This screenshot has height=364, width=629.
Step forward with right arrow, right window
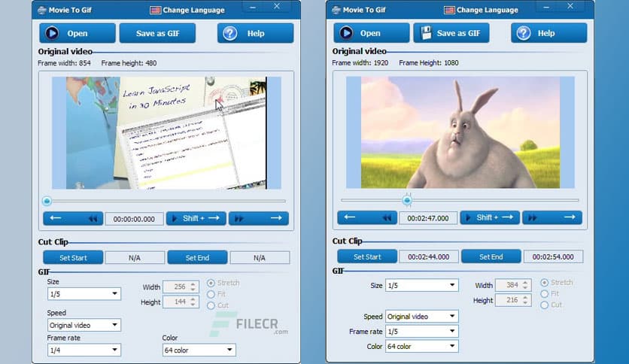coord(570,217)
